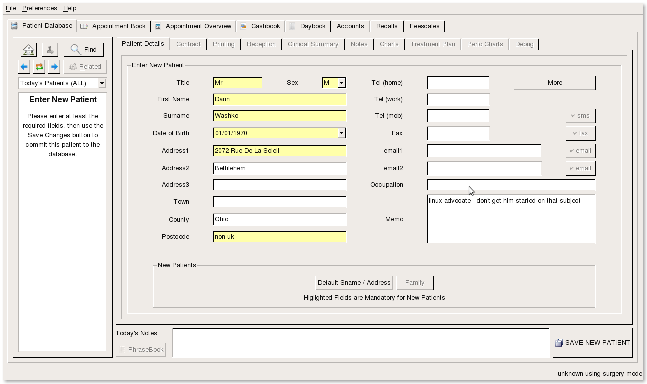Click the Memo text area
This screenshot has width=647, height=384.
[x=511, y=219]
